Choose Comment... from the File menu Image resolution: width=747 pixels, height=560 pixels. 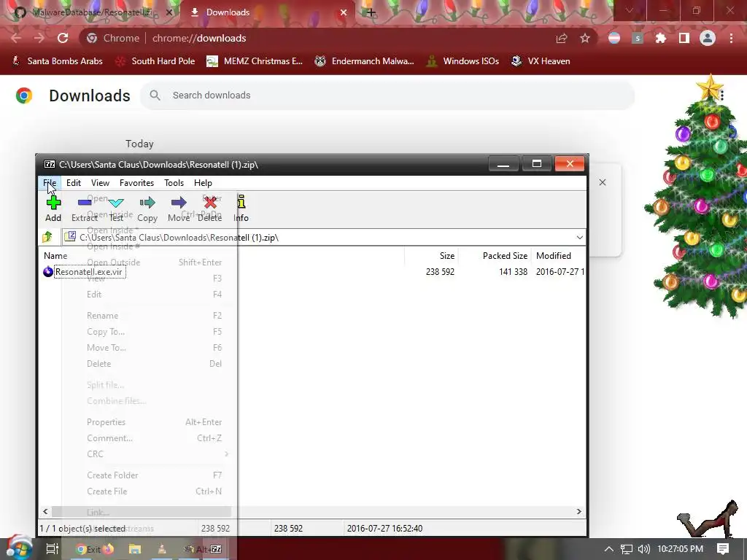click(x=150, y=438)
